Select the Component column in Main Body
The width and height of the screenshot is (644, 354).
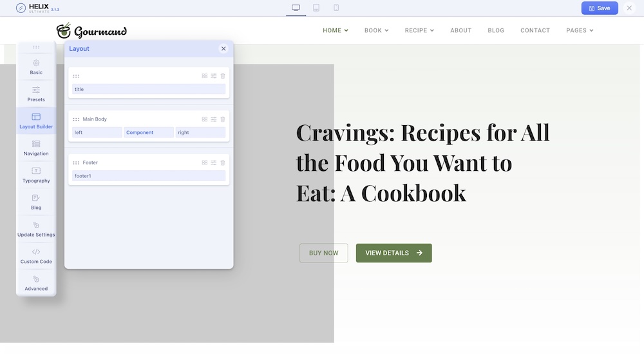(149, 132)
